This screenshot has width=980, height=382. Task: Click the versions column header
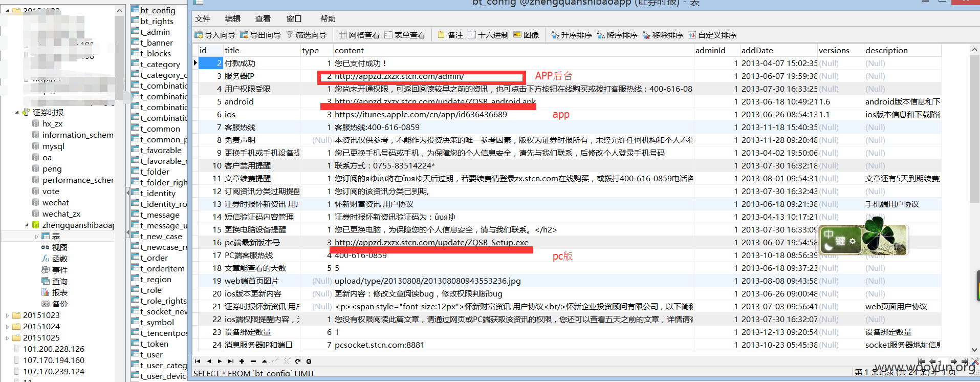(x=841, y=50)
